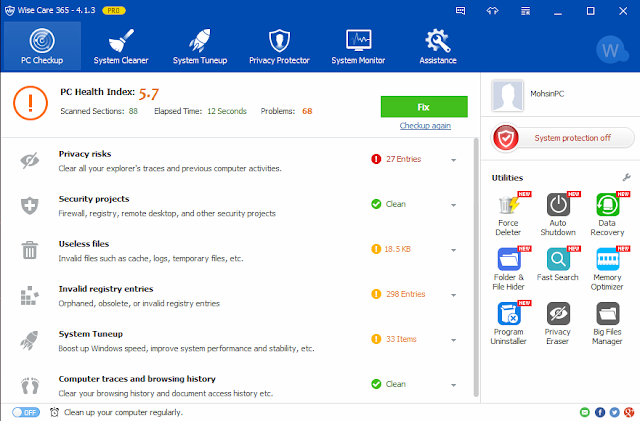Screen dimensions: 640x421
Task: Click the checkup list vertical scrollbar
Action: pos(476,267)
